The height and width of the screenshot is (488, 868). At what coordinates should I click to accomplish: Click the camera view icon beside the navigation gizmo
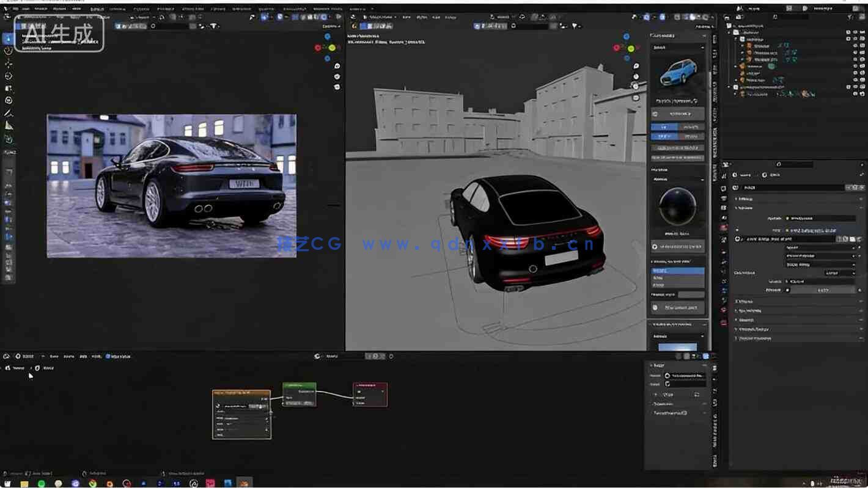pyautogui.click(x=636, y=87)
